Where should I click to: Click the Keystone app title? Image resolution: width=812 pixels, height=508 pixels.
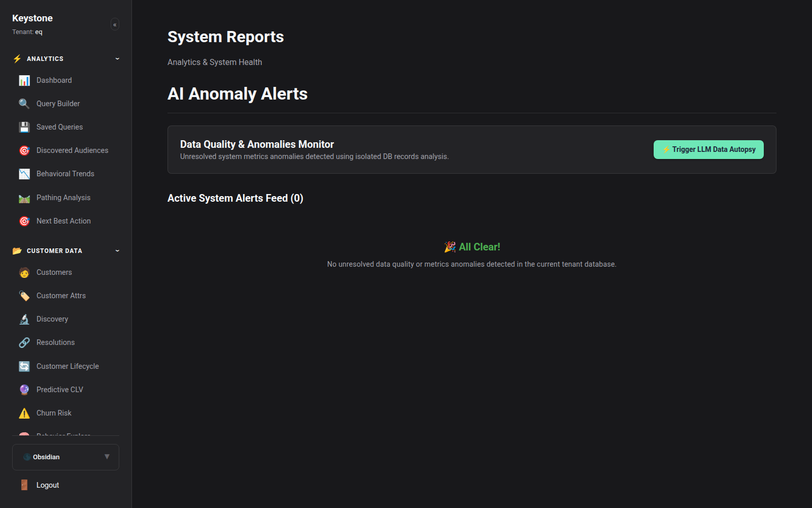pyautogui.click(x=32, y=18)
